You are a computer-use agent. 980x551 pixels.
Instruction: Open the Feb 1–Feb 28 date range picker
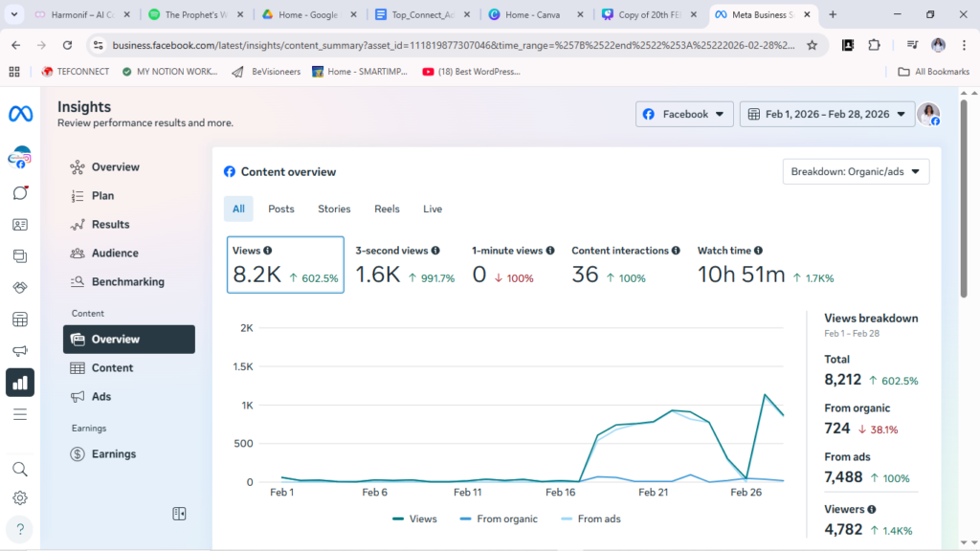[x=827, y=114]
